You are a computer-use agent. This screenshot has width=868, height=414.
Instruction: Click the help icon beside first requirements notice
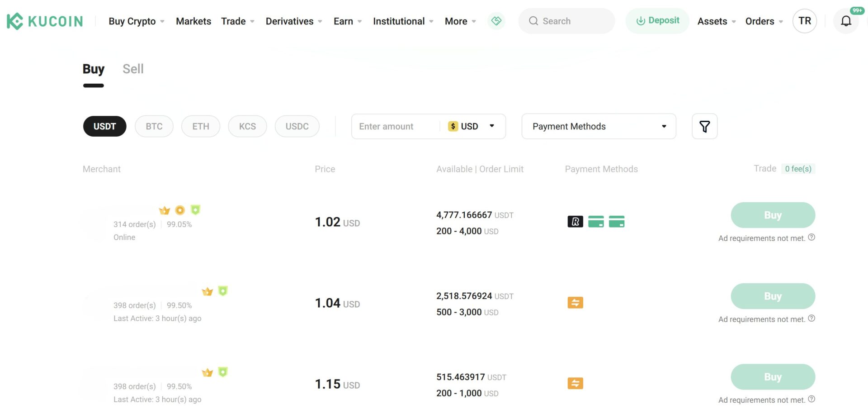pos(811,238)
